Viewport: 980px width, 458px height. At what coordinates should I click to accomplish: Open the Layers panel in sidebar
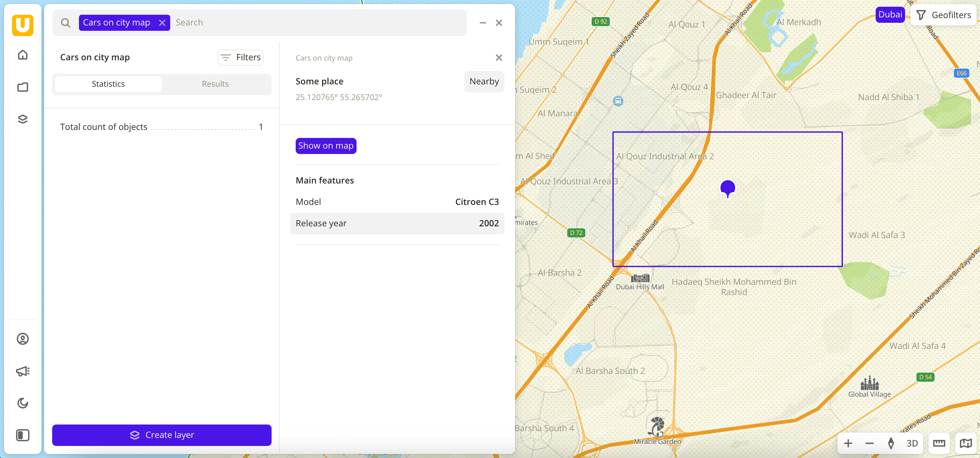click(23, 119)
